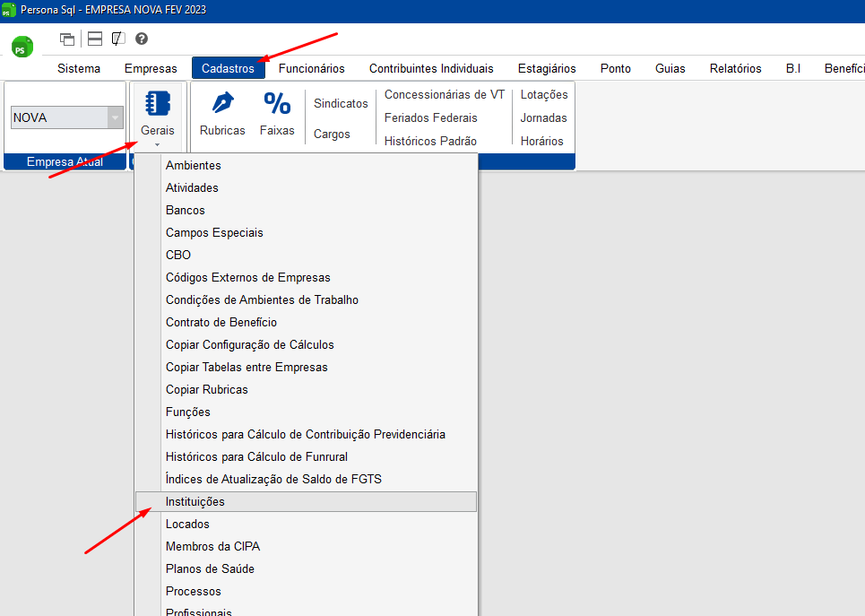Select Planos de Saúde menu entry
The width and height of the screenshot is (865, 616).
[210, 568]
